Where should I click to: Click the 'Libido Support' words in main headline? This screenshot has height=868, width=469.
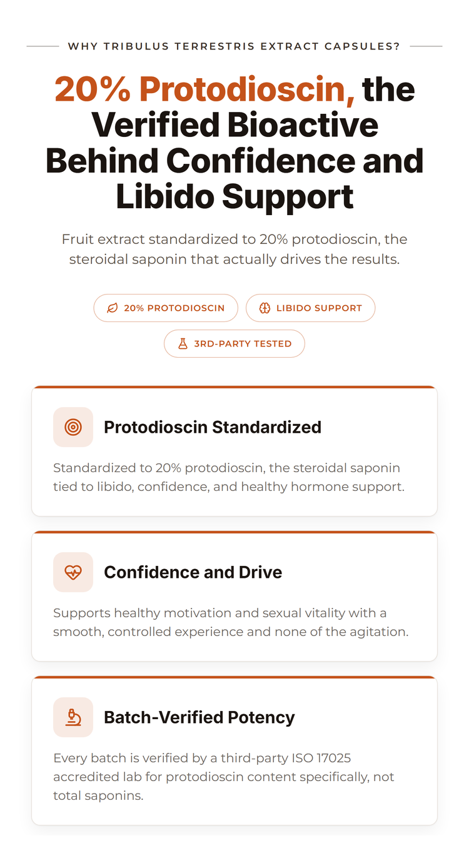(234, 196)
